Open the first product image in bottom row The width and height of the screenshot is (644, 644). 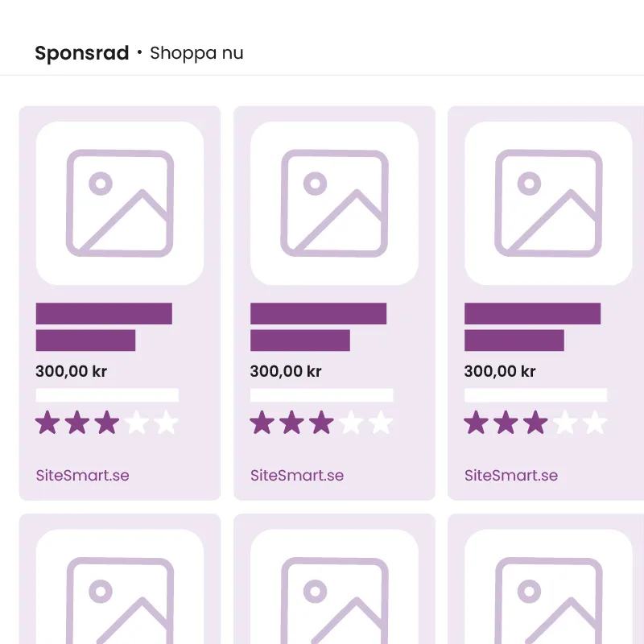click(120, 587)
